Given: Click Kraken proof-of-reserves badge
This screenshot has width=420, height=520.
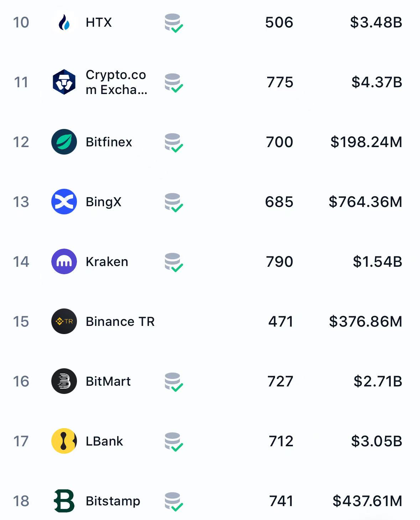Looking at the screenshot, I should coord(173,262).
